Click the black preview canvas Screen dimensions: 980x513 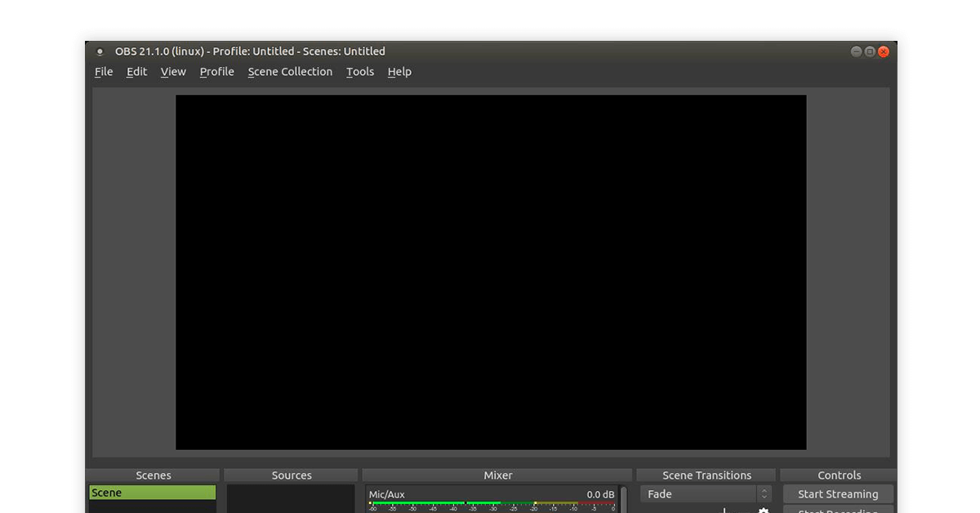(491, 272)
